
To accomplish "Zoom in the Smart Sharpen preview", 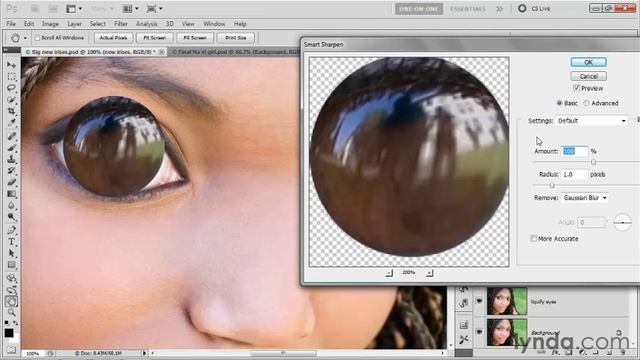I will click(x=429, y=273).
